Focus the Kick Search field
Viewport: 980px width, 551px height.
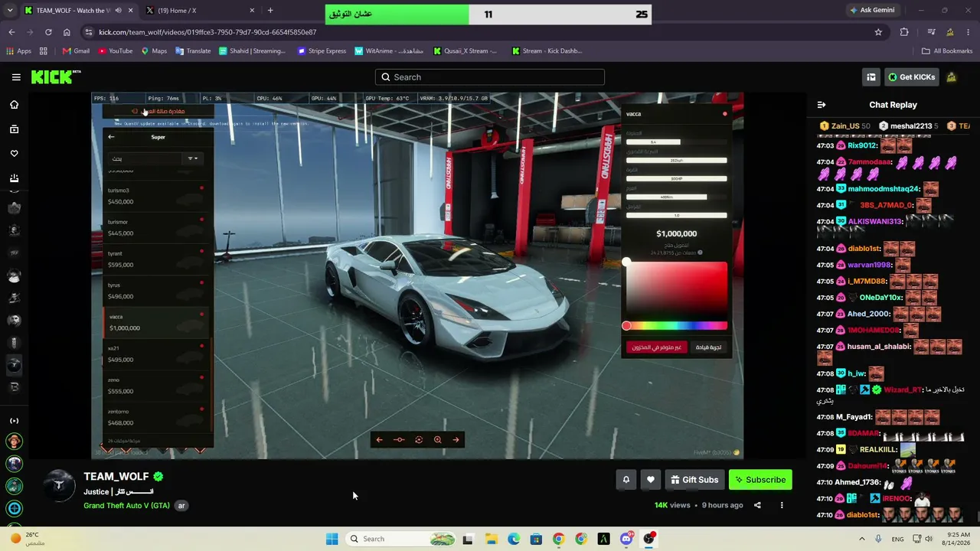tap(490, 77)
